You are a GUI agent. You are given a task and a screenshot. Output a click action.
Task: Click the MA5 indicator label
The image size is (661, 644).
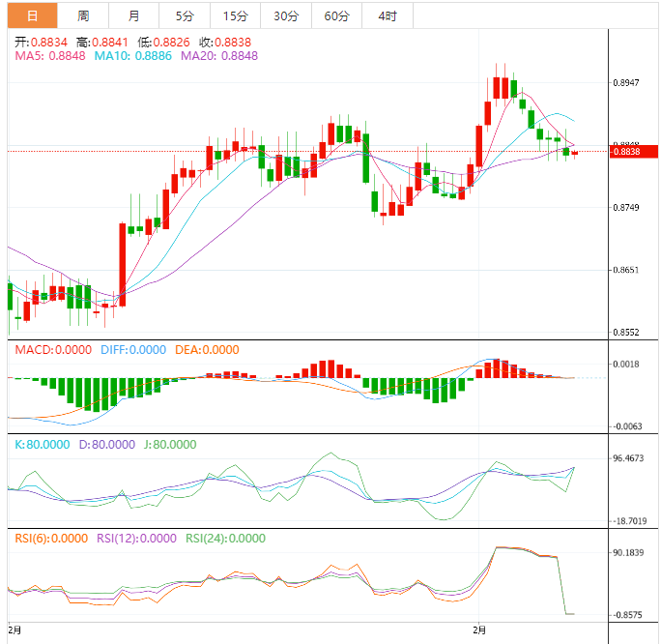tap(50, 56)
